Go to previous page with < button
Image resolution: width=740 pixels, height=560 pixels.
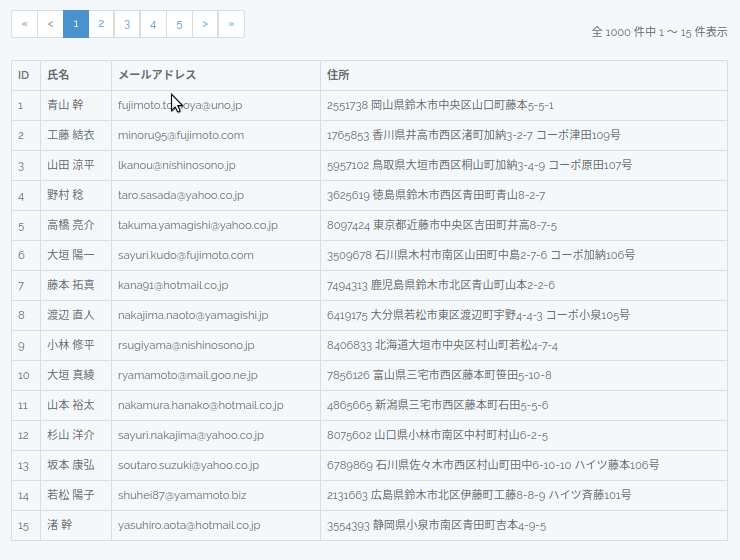click(50, 24)
